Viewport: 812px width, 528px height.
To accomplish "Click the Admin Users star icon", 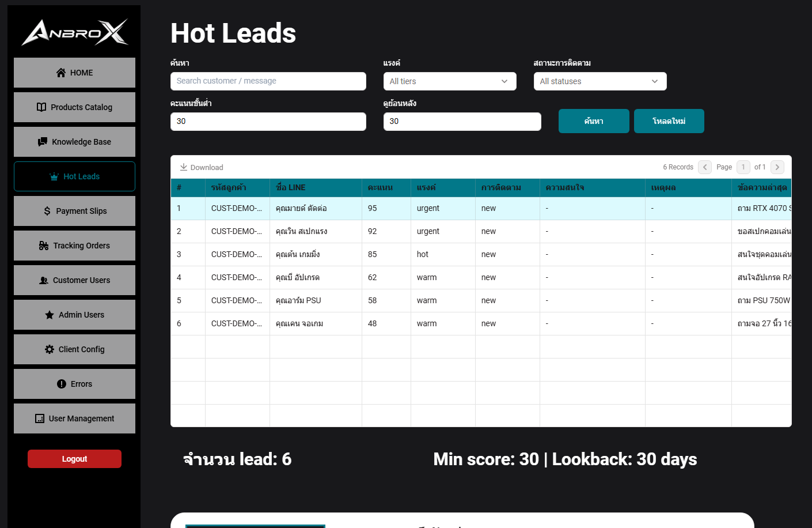I will tap(50, 315).
